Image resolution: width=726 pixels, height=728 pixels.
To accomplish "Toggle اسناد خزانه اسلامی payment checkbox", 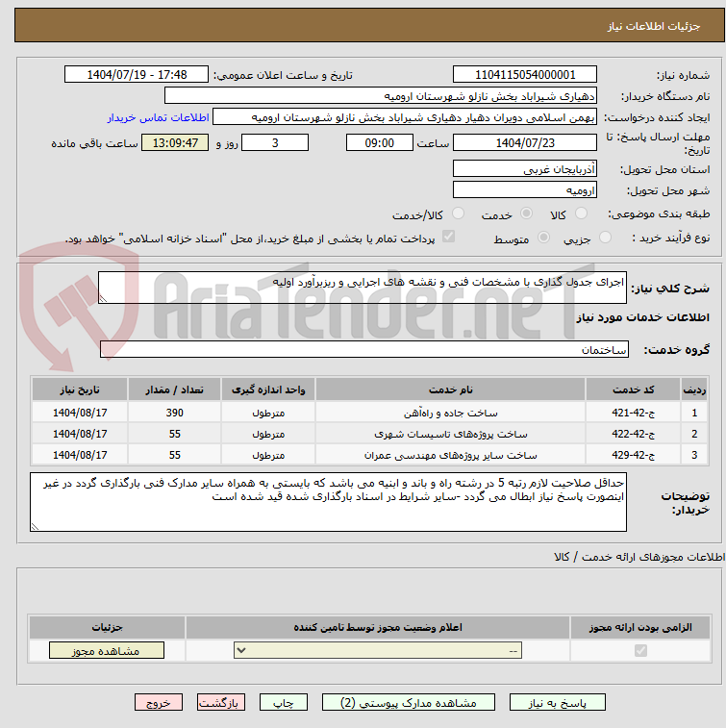I will 448,237.
